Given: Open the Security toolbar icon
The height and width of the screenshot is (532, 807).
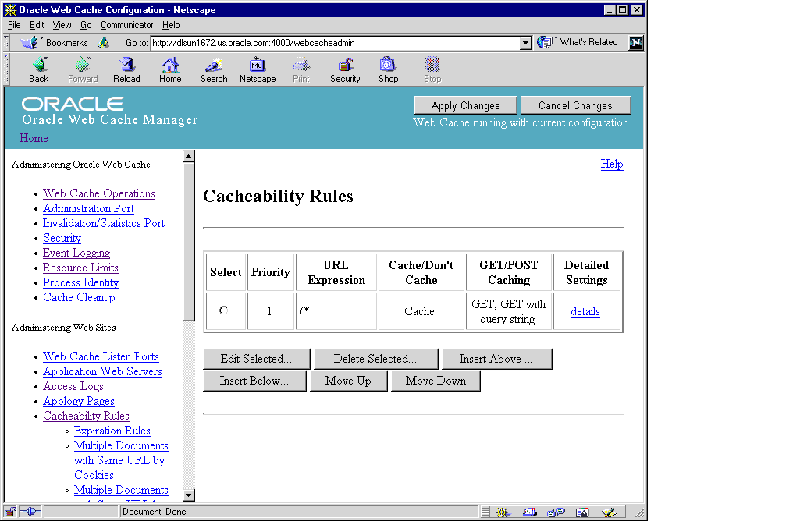Looking at the screenshot, I should coord(345,70).
